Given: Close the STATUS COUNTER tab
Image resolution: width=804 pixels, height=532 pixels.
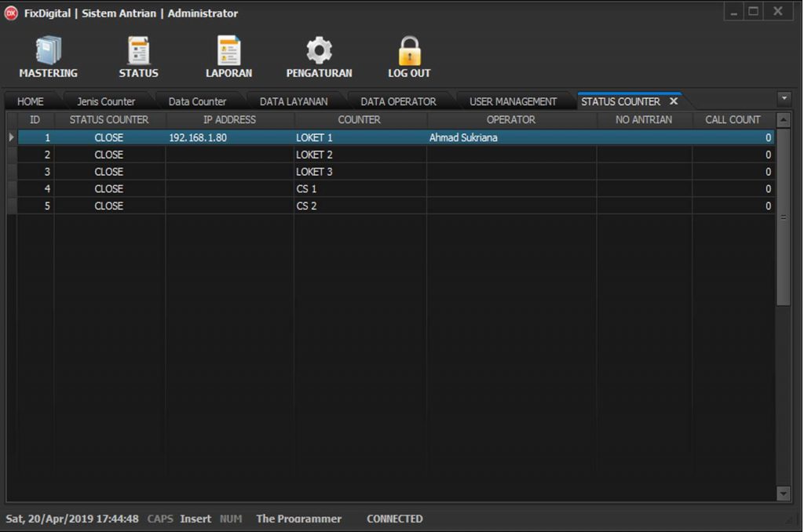Looking at the screenshot, I should point(673,101).
